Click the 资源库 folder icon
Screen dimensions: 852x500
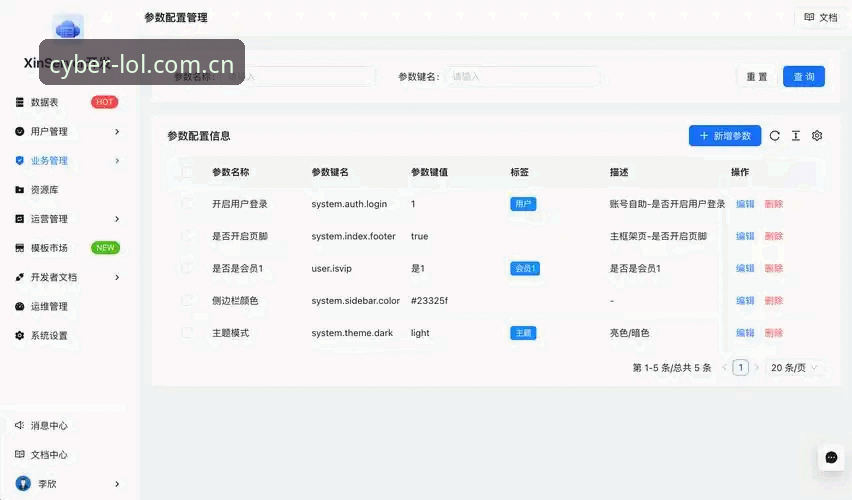click(x=20, y=190)
